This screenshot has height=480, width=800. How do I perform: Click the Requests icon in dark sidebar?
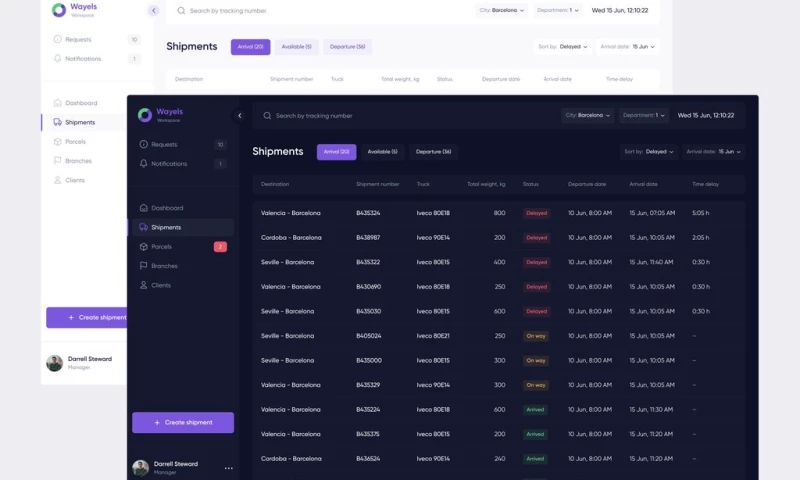pyautogui.click(x=144, y=145)
